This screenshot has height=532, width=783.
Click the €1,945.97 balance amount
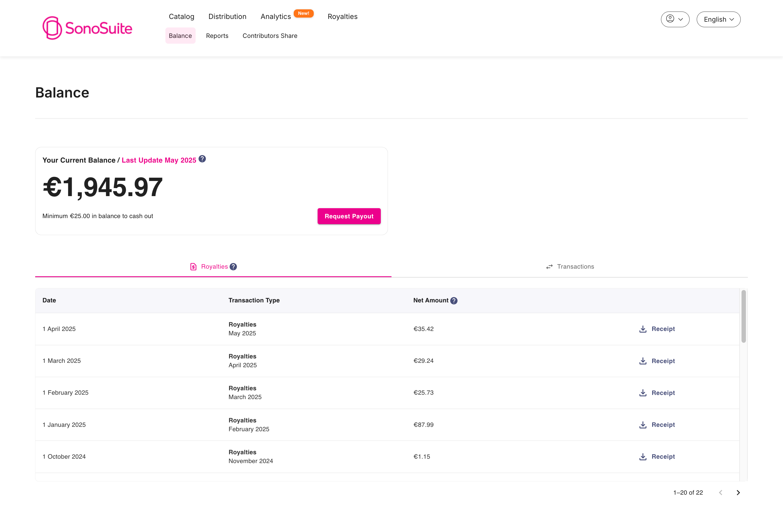(x=103, y=187)
